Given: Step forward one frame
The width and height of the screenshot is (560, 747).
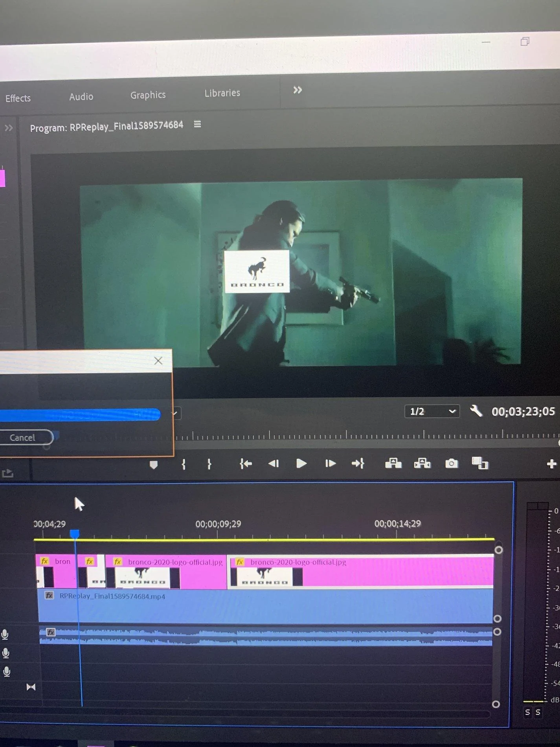Looking at the screenshot, I should (x=330, y=464).
